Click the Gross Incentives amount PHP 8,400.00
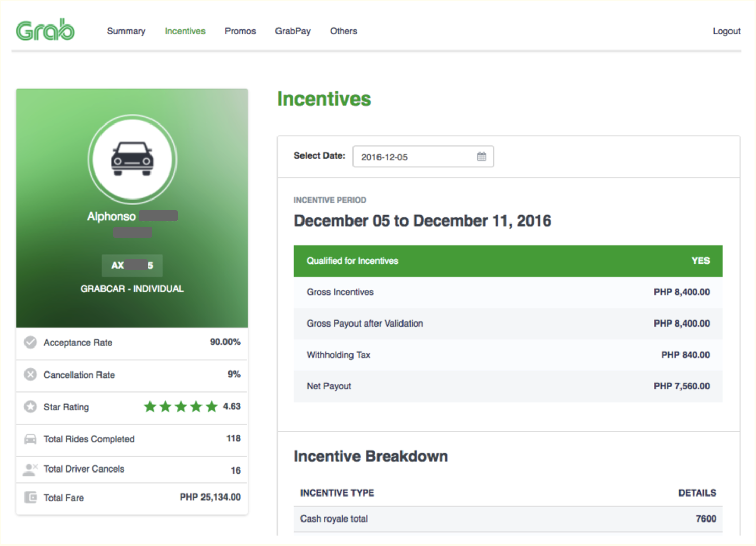756x546 pixels. coord(682,292)
